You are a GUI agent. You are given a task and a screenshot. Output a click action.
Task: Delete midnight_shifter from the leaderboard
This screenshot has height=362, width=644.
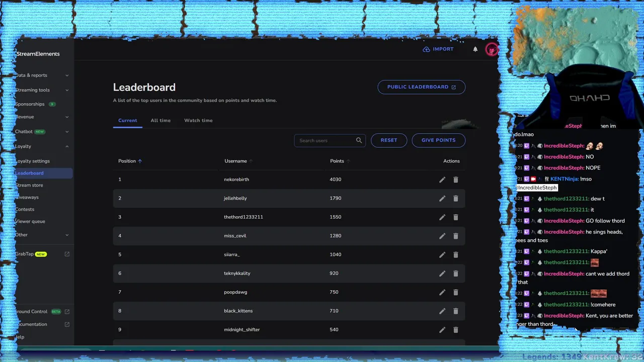click(456, 330)
